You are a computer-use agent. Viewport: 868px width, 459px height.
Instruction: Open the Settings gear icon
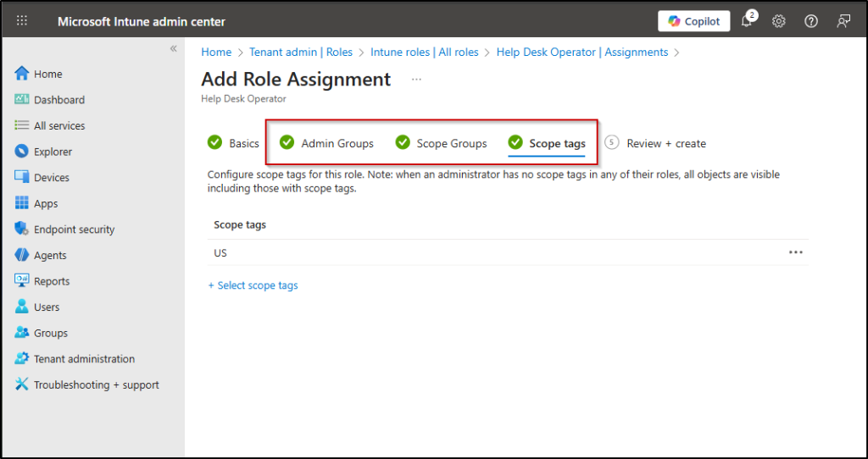click(x=779, y=21)
